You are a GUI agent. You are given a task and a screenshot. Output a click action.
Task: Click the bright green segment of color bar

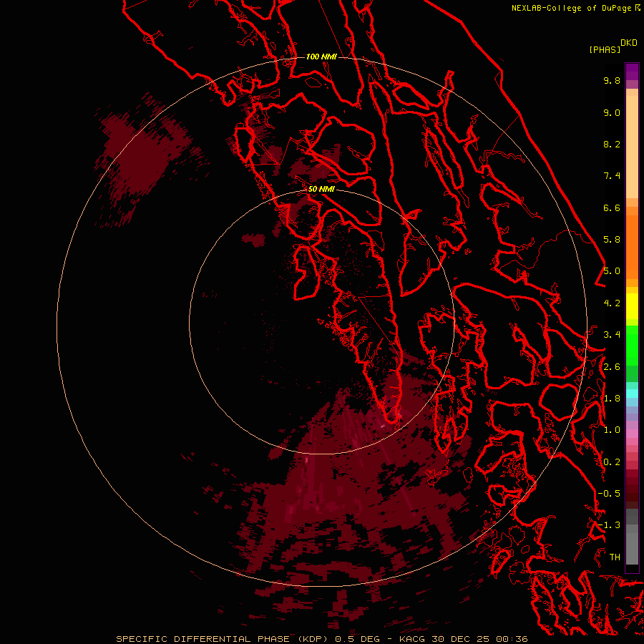coord(632,345)
